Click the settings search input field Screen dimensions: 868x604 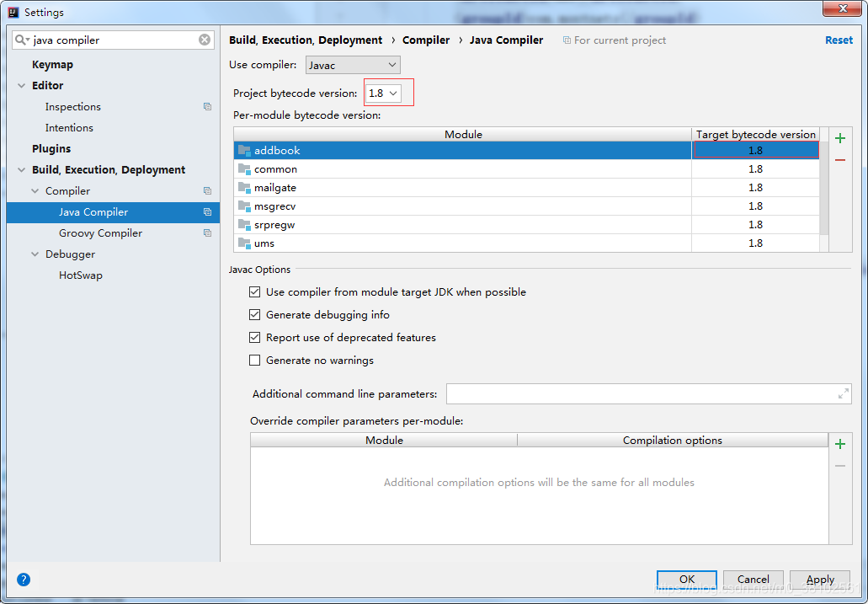pyautogui.click(x=114, y=40)
